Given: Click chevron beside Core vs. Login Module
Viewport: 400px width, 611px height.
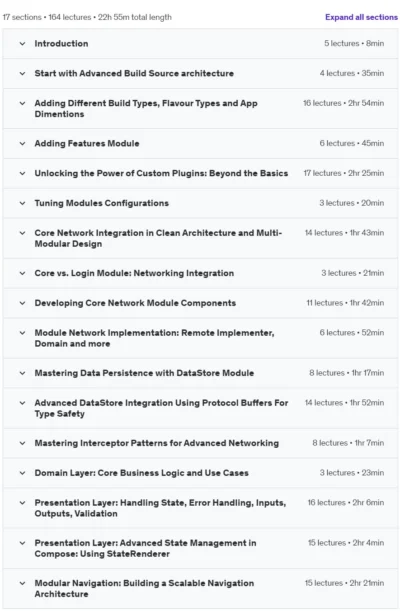Looking at the screenshot, I should (x=23, y=273).
